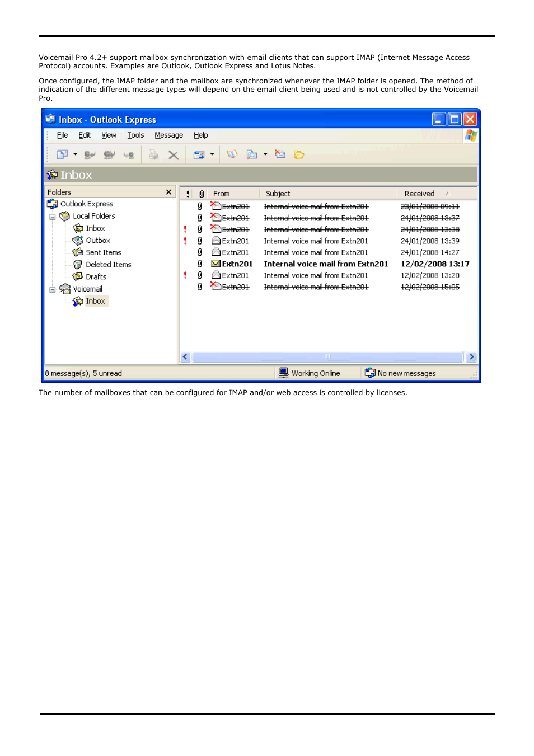Select message received 24/01/2008 14:27
The image size is (534, 756).
[x=329, y=252]
